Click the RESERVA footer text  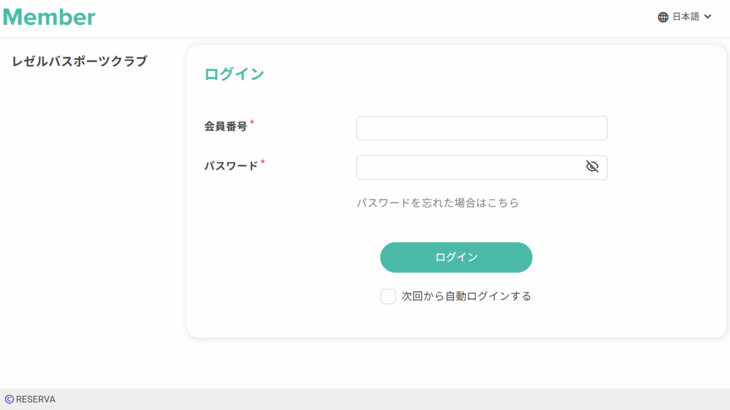coord(35,399)
